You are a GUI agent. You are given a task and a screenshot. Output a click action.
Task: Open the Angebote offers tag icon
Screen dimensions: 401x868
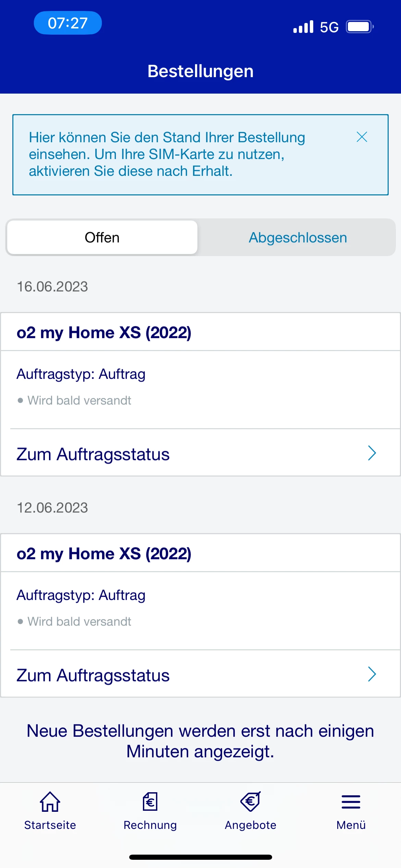click(x=251, y=801)
